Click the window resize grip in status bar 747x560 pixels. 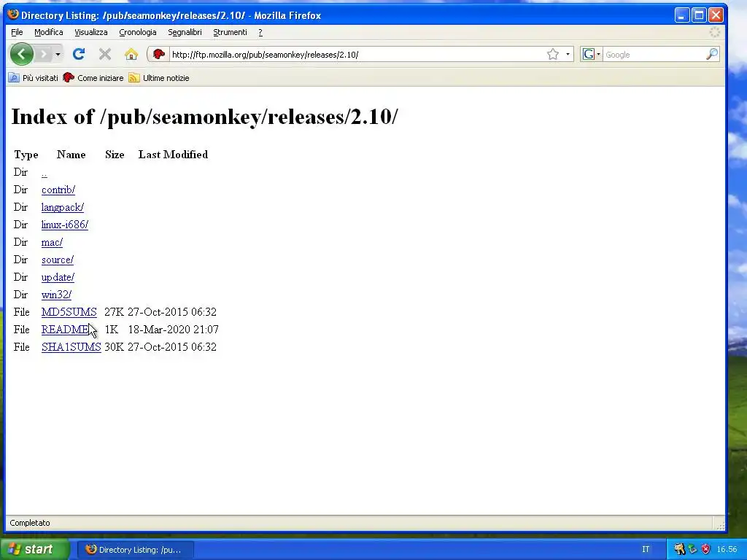coord(720,525)
